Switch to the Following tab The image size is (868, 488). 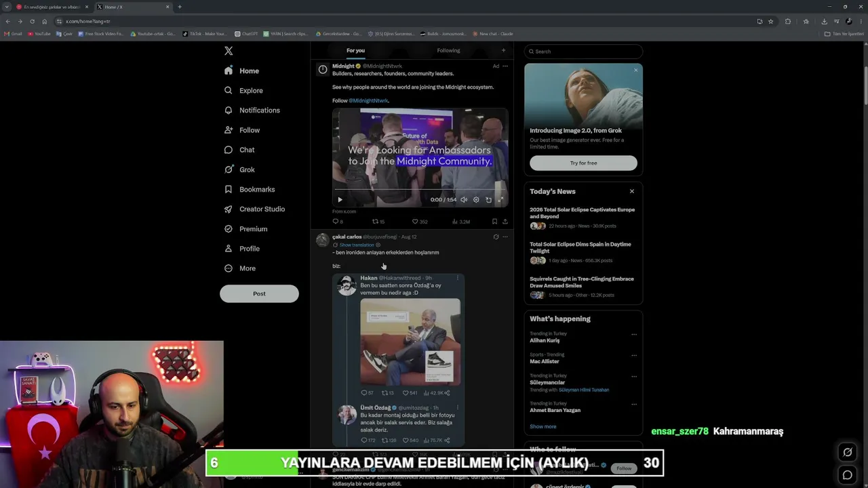click(x=448, y=50)
